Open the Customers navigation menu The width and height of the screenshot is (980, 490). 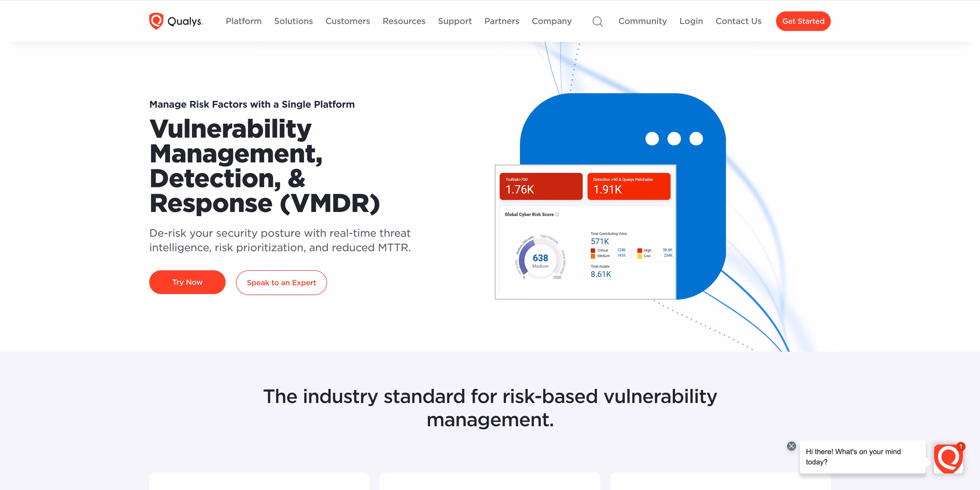point(347,21)
